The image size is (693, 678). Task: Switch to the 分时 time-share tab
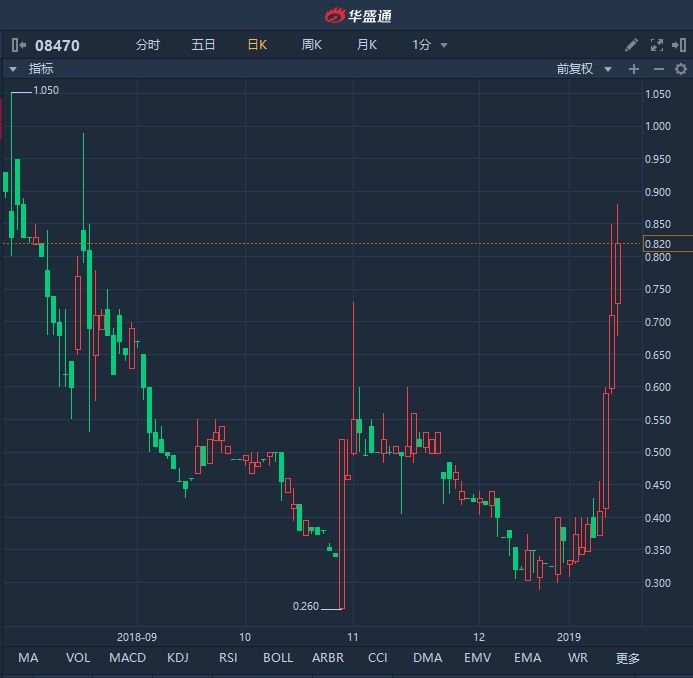pos(147,45)
